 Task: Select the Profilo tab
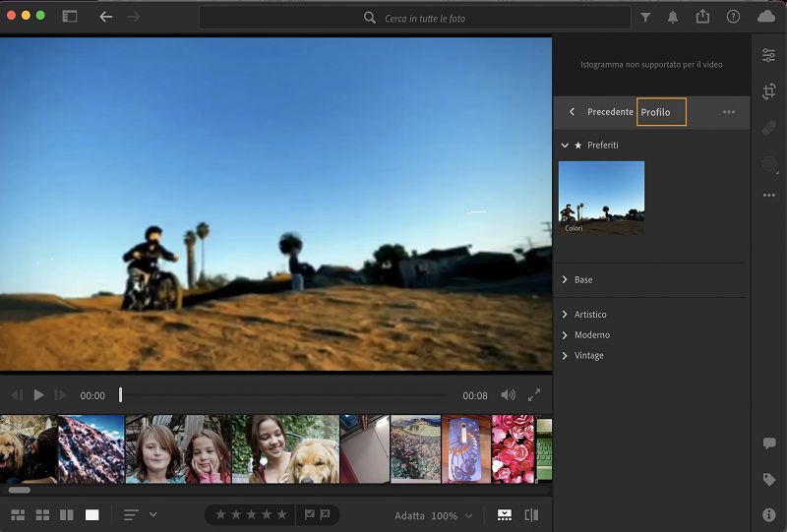(x=661, y=112)
